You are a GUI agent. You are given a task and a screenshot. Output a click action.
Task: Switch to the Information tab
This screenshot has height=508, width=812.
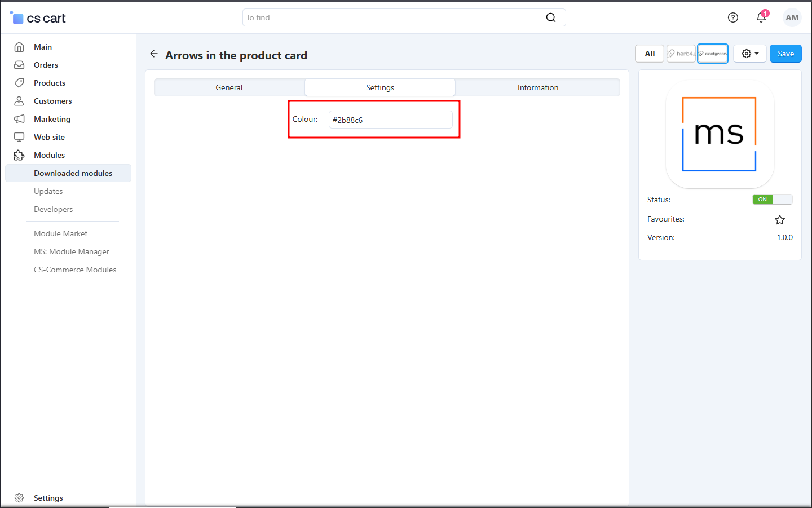(x=537, y=87)
